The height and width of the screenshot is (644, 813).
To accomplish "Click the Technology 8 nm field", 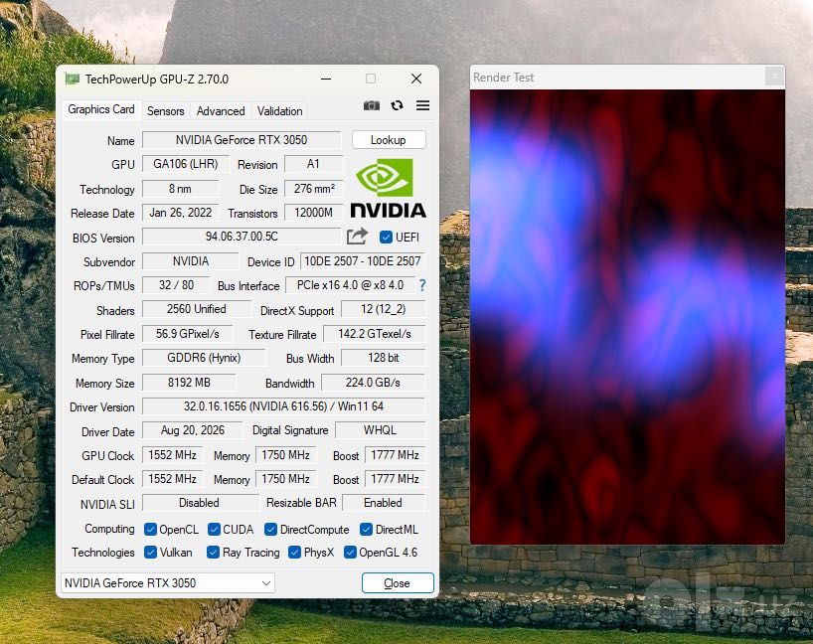I will coord(181,188).
